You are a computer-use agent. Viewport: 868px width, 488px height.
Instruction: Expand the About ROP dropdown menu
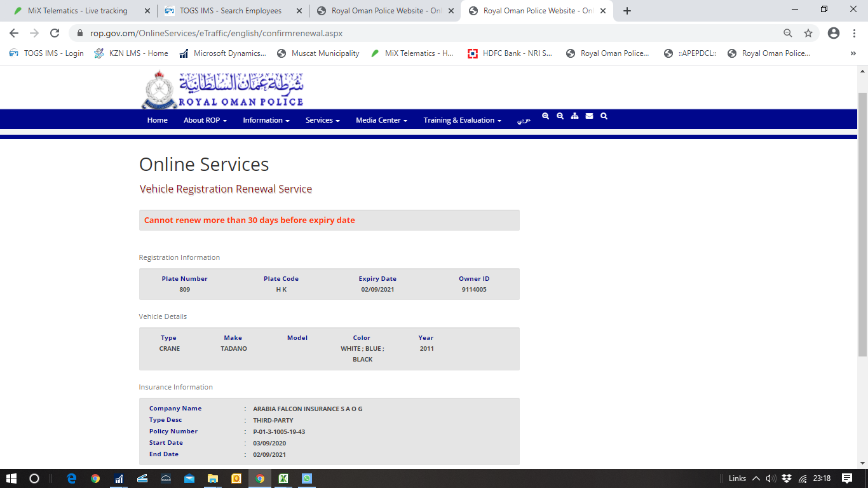click(x=205, y=120)
